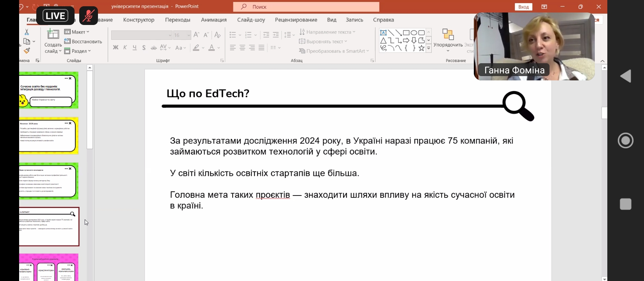Click the Создать слайд icon
644x281 pixels.
[x=53, y=34]
